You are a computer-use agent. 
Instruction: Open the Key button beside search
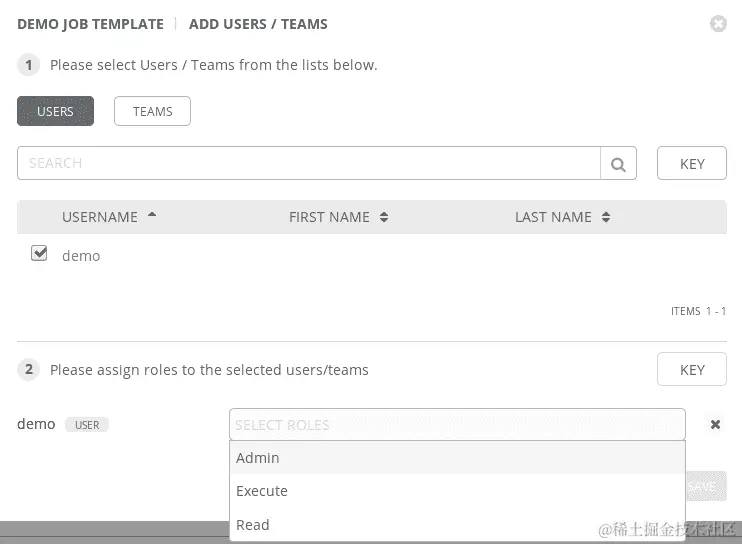tap(691, 163)
